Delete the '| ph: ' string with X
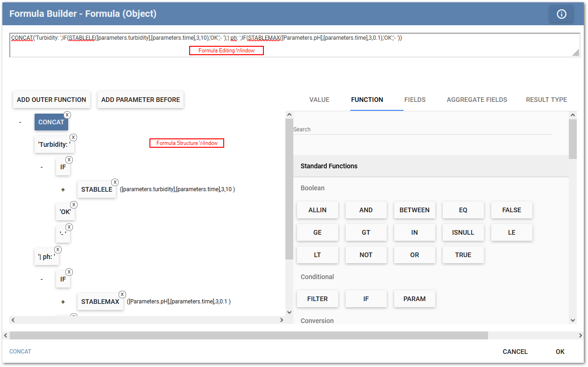Viewport: 588px width, 367px height. (58, 250)
